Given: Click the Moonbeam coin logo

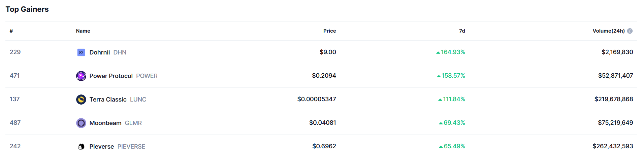Looking at the screenshot, I should pyautogui.click(x=81, y=123).
